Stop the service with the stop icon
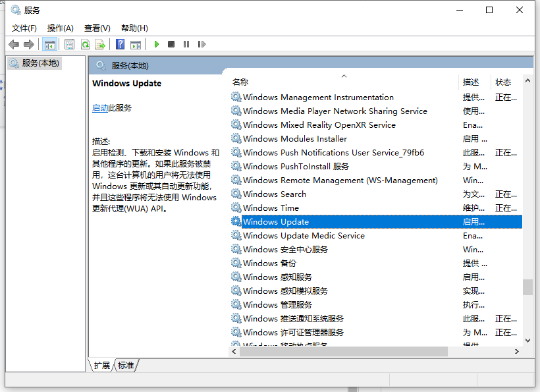Screen dimensions: 540x392 (x=170, y=43)
